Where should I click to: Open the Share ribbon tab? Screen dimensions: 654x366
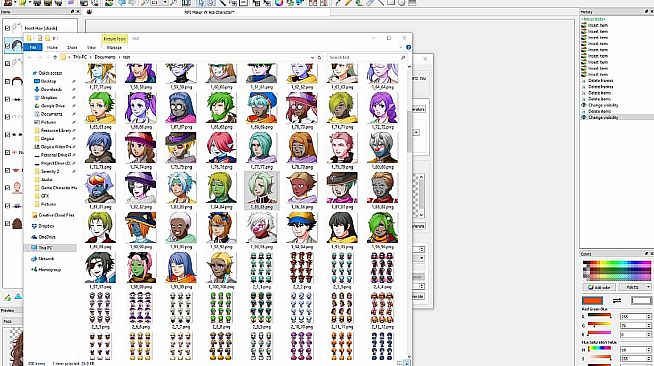tap(72, 48)
